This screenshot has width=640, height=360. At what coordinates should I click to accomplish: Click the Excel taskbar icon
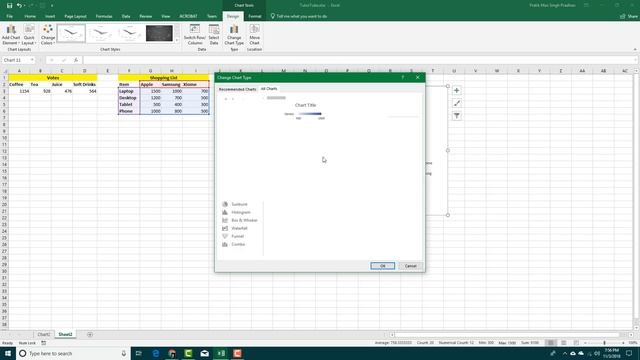coord(221,353)
